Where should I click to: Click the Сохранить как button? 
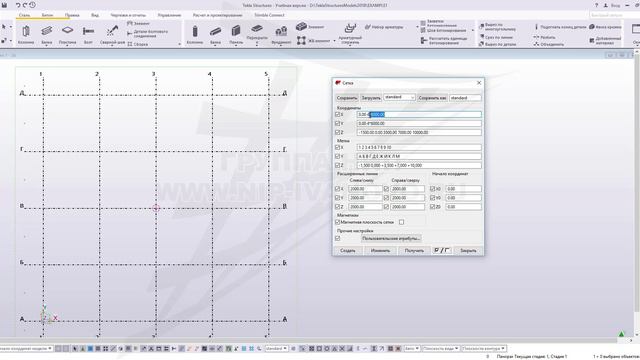click(432, 98)
